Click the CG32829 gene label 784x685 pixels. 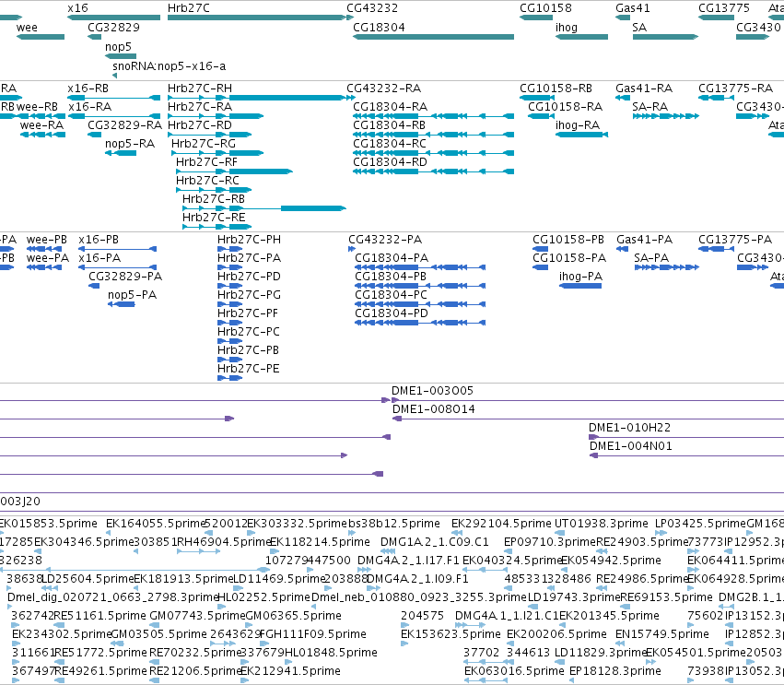113,28
